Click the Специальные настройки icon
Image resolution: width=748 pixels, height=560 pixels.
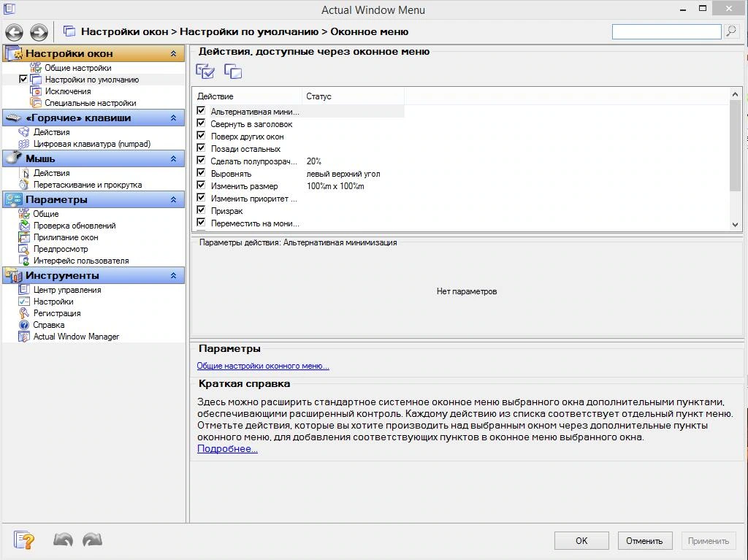pos(36,102)
